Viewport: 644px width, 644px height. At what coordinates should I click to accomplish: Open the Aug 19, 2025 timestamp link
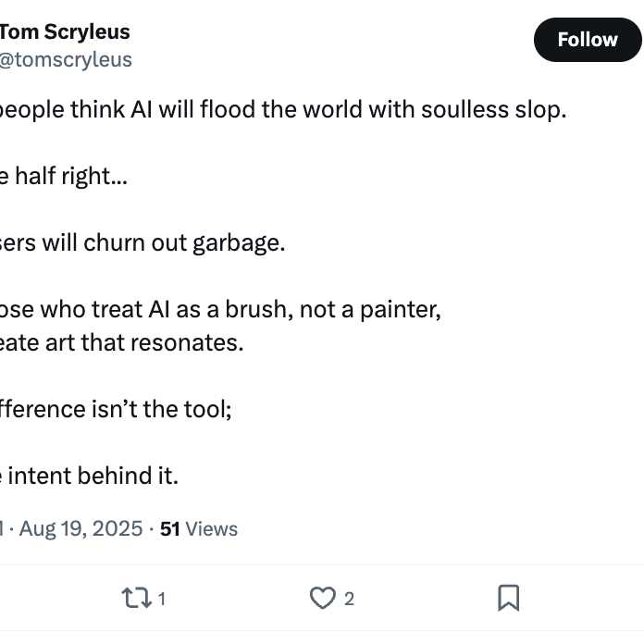click(81, 529)
